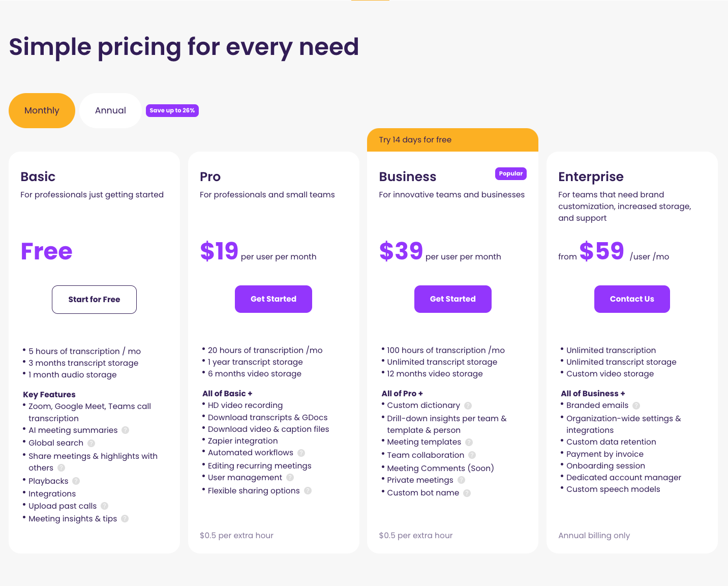The image size is (728, 586).
Task: Click help icon next to AI meeting summaries
Action: coord(126,430)
